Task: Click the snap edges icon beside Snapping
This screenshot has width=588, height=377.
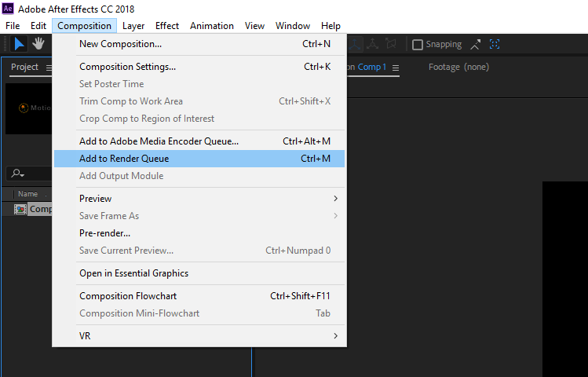Action: coord(475,45)
